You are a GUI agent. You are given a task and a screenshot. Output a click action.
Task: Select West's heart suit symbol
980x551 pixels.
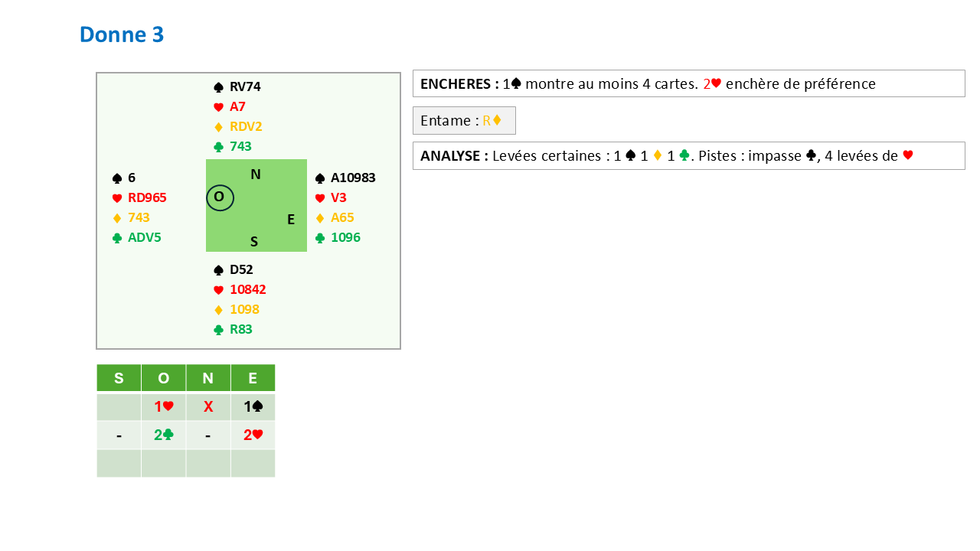pyautogui.click(x=117, y=198)
